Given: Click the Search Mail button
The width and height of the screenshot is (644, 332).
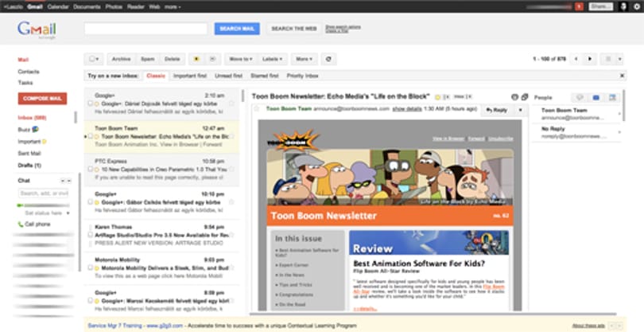Looking at the screenshot, I should [x=237, y=29].
